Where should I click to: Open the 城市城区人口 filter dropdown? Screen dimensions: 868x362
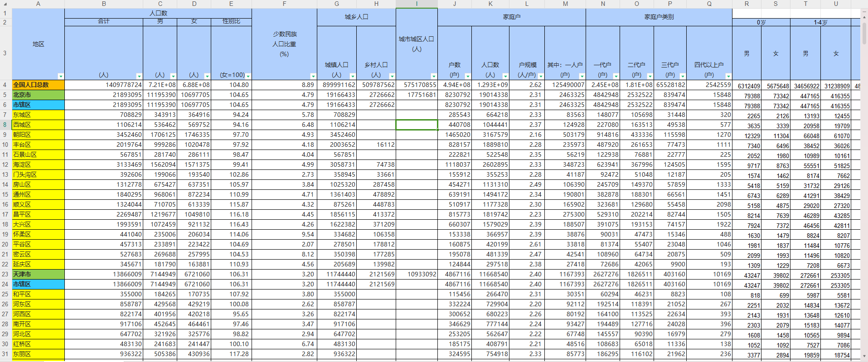coord(433,76)
